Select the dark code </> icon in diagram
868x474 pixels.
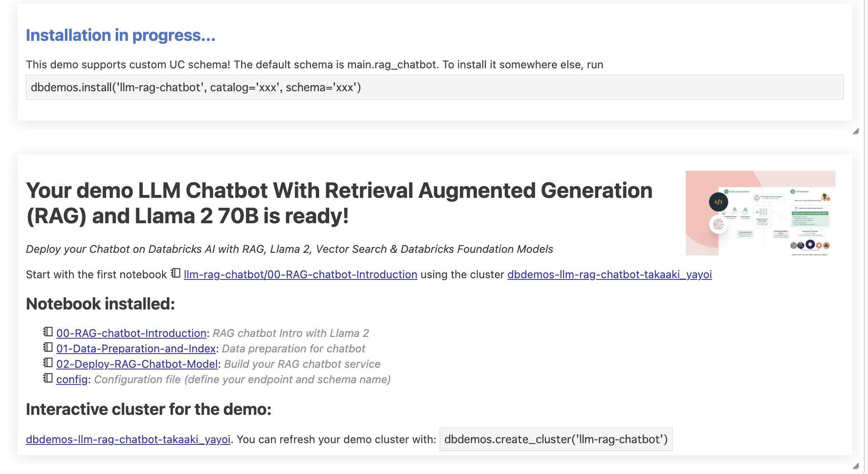[x=718, y=202]
